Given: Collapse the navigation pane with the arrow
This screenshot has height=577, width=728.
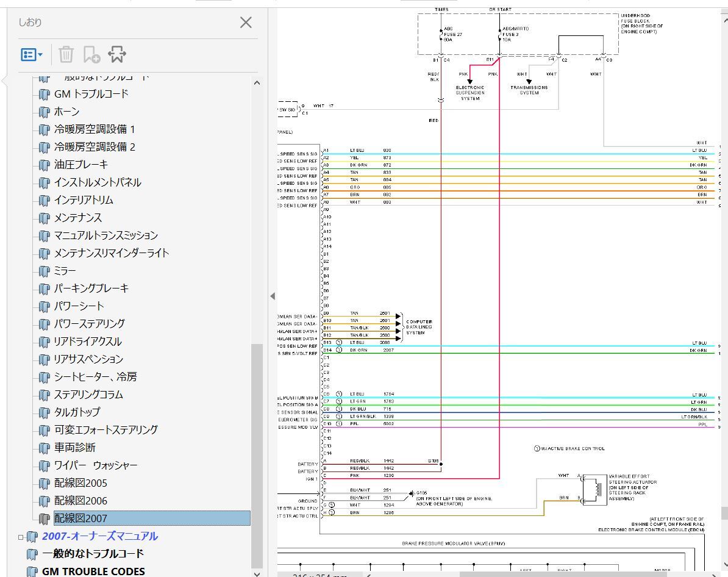Looking at the screenshot, I should [x=273, y=296].
